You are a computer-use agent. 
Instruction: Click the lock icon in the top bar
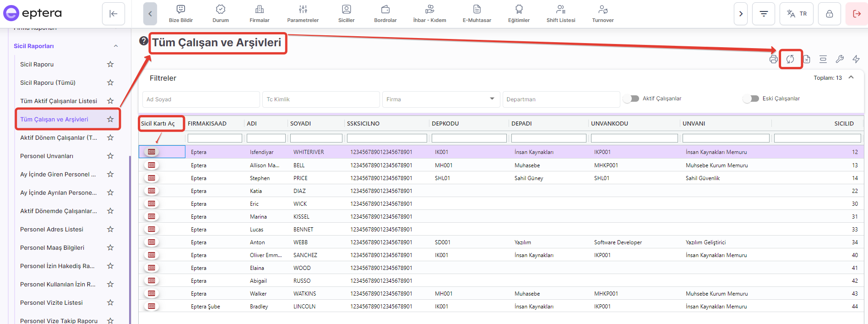tap(829, 14)
